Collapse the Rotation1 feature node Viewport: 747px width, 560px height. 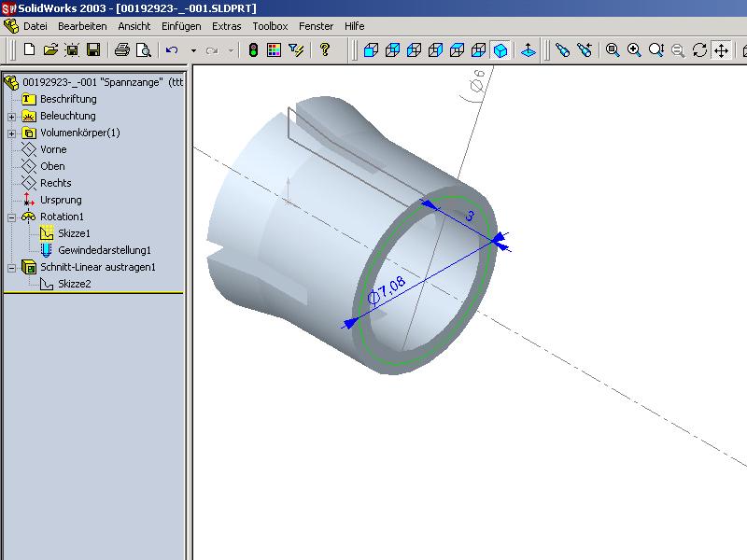tap(11, 217)
